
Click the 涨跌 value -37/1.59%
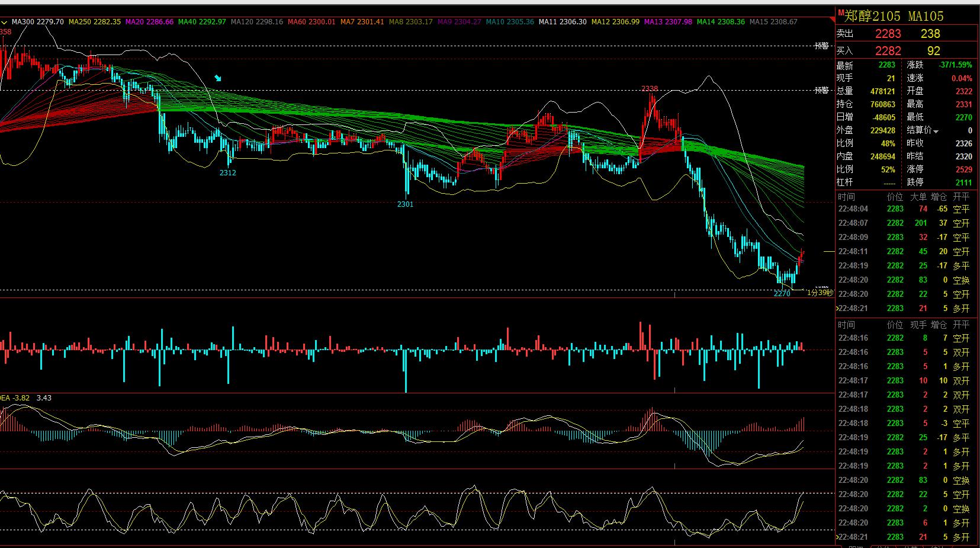click(x=955, y=65)
